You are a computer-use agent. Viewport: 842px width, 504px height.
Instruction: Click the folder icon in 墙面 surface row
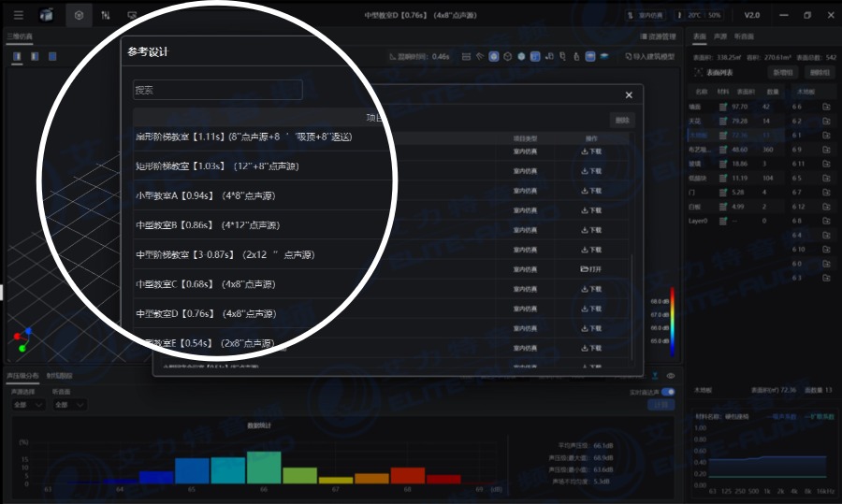coord(826,108)
